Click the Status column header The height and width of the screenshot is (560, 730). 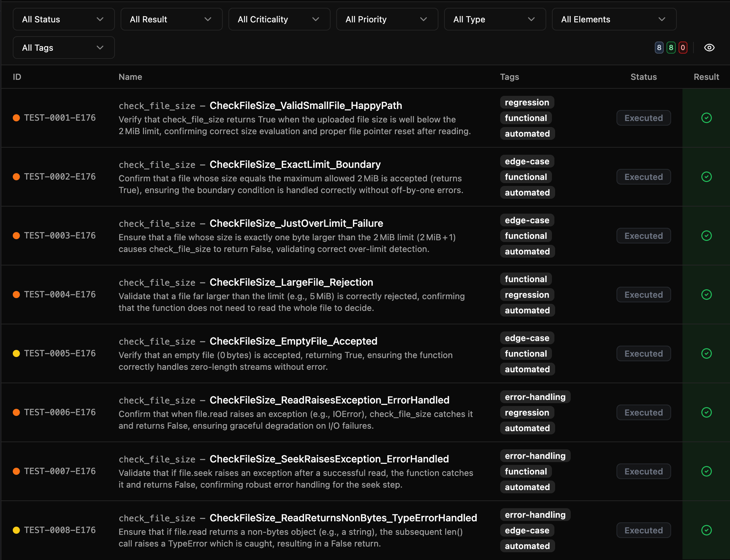pos(643,77)
